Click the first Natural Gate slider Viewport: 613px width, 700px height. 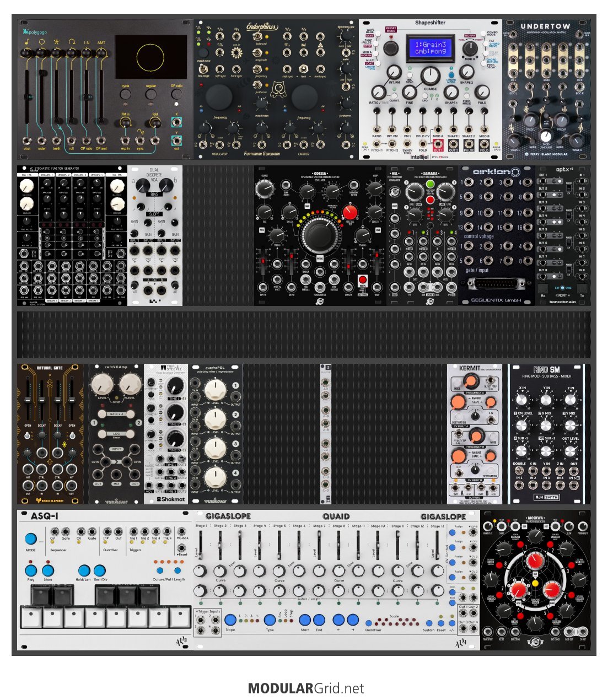(28, 400)
